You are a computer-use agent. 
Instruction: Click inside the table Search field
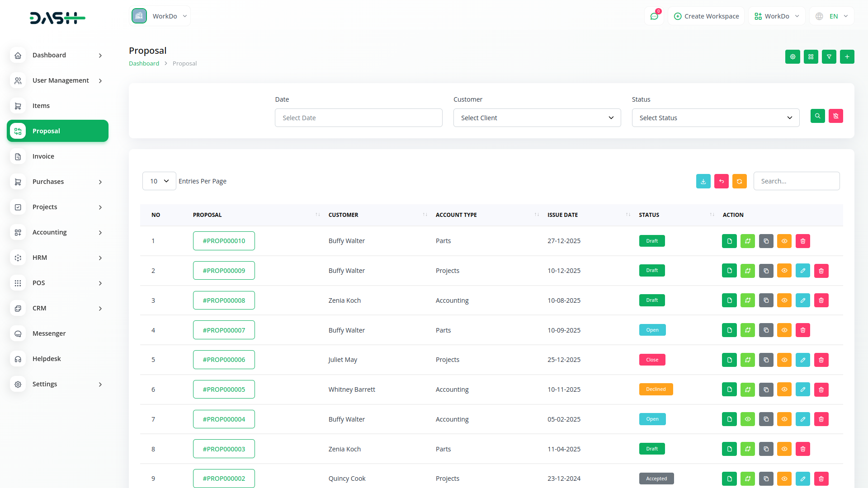tap(797, 181)
